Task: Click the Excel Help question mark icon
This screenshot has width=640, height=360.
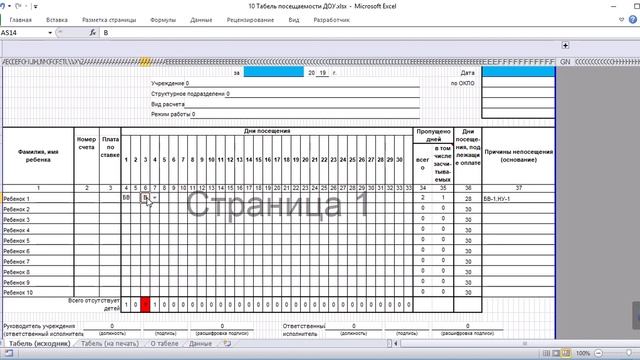Action: 633,19
